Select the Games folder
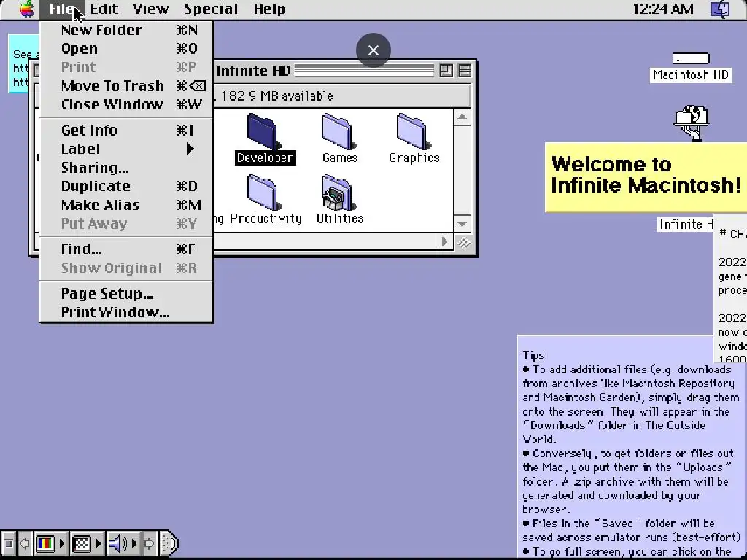747x560 pixels. coord(340,138)
